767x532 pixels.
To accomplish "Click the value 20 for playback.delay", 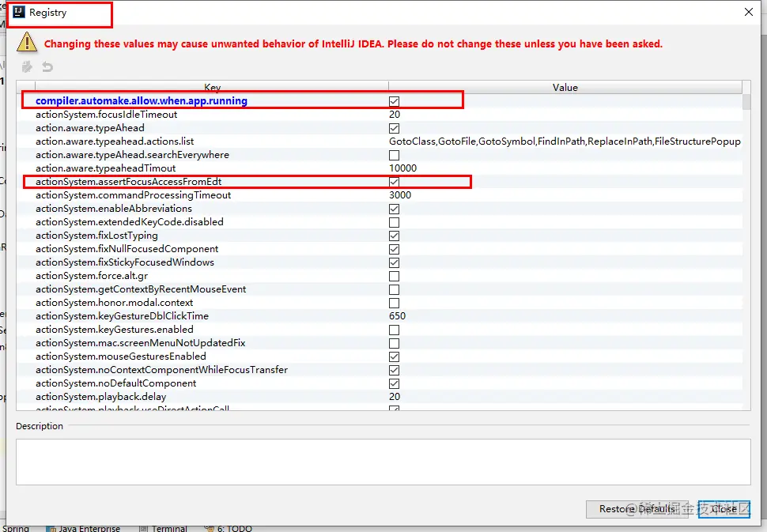I will point(395,397).
